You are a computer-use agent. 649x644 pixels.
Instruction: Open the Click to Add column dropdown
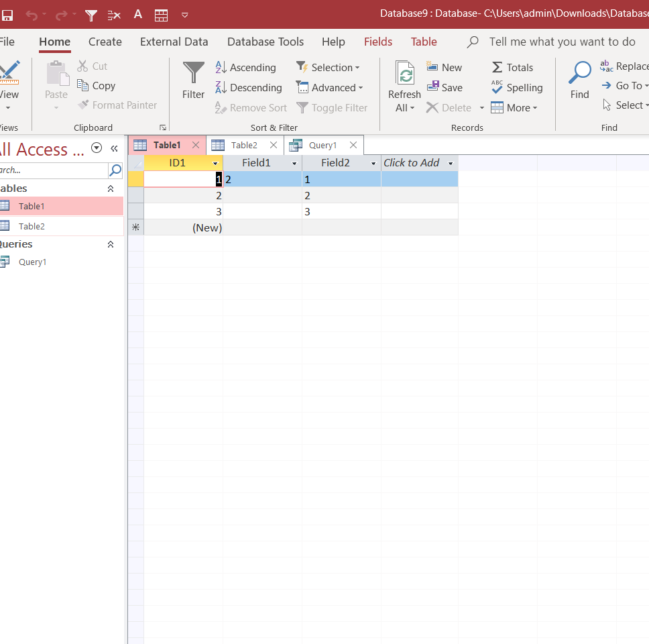pos(451,164)
